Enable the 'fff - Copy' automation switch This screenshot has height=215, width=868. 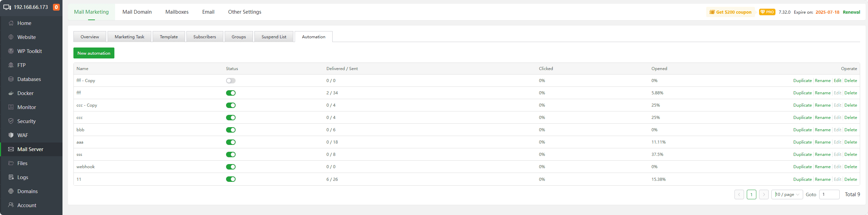[x=231, y=81]
